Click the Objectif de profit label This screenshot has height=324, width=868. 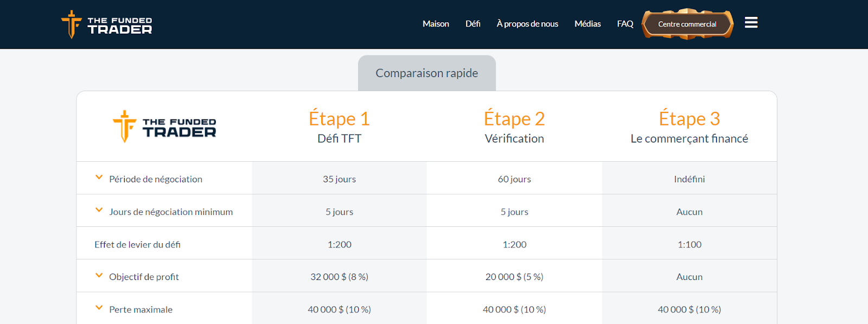pos(144,277)
